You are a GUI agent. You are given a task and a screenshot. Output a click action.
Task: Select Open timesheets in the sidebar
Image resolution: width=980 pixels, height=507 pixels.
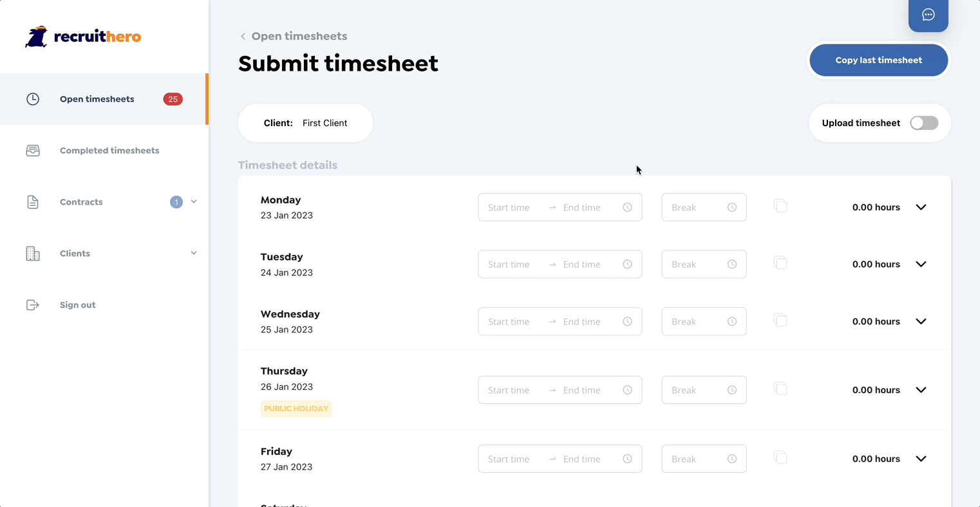[97, 98]
